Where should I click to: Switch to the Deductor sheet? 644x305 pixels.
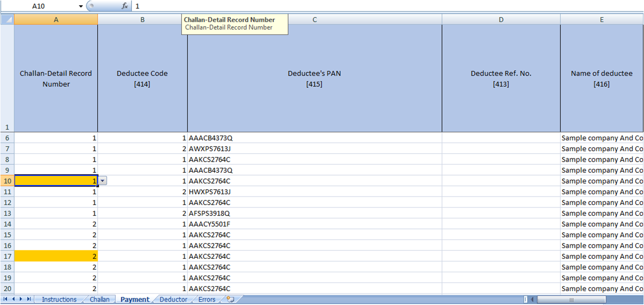[x=173, y=299]
